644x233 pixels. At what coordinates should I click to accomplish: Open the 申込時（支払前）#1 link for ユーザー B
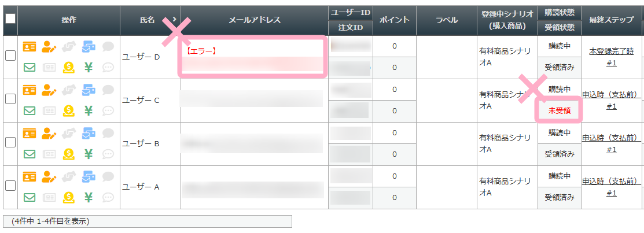(612, 144)
